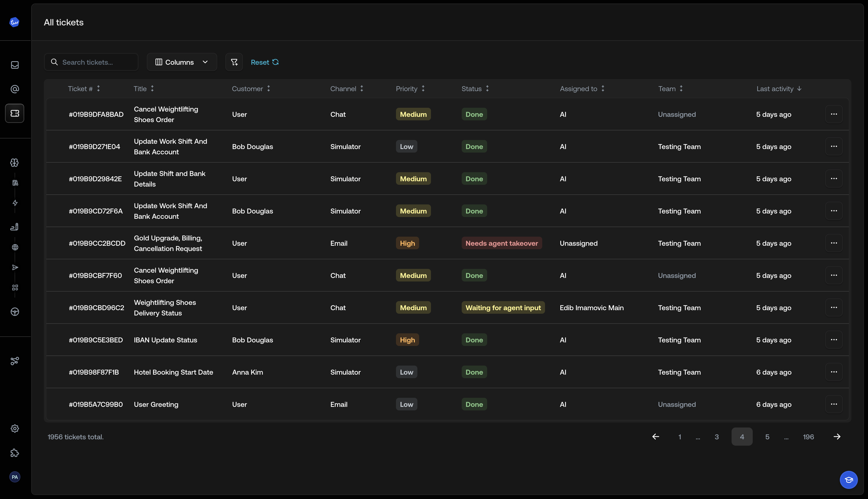Open the globe icon in the sidebar
868x499 pixels.
click(x=14, y=247)
